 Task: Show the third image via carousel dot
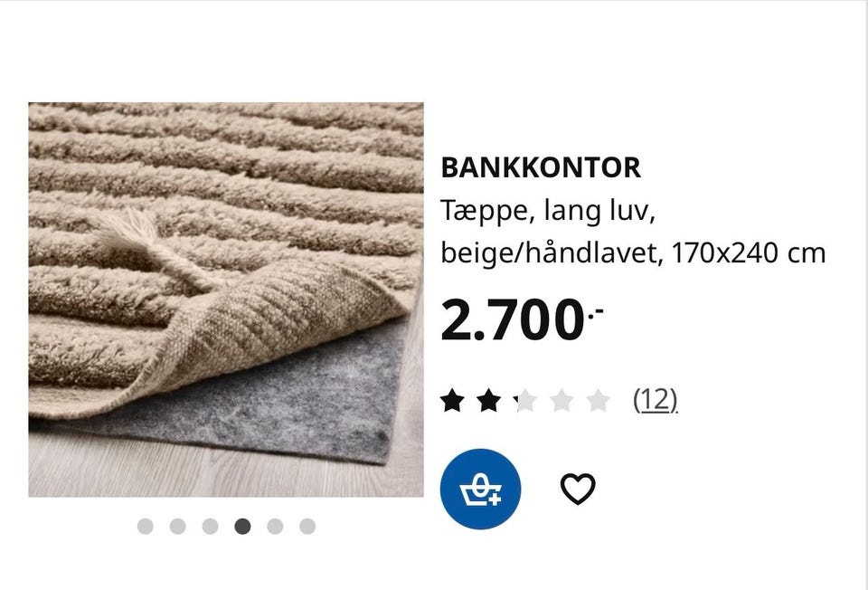click(210, 527)
